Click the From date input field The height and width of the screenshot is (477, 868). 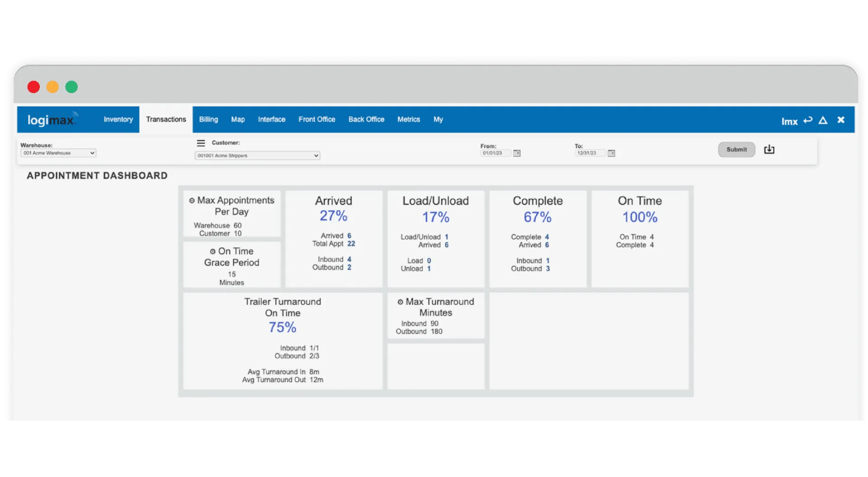(495, 153)
